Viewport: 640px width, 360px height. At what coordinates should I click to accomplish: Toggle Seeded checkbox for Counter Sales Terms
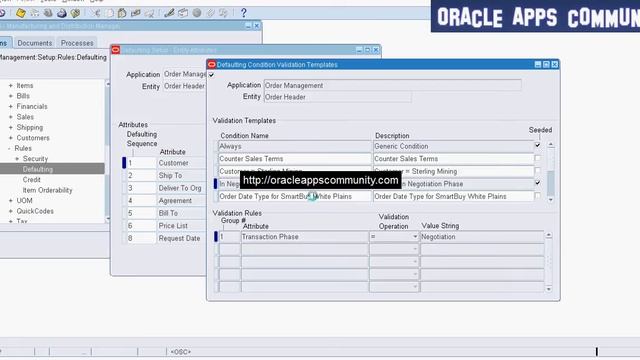pos(538,158)
